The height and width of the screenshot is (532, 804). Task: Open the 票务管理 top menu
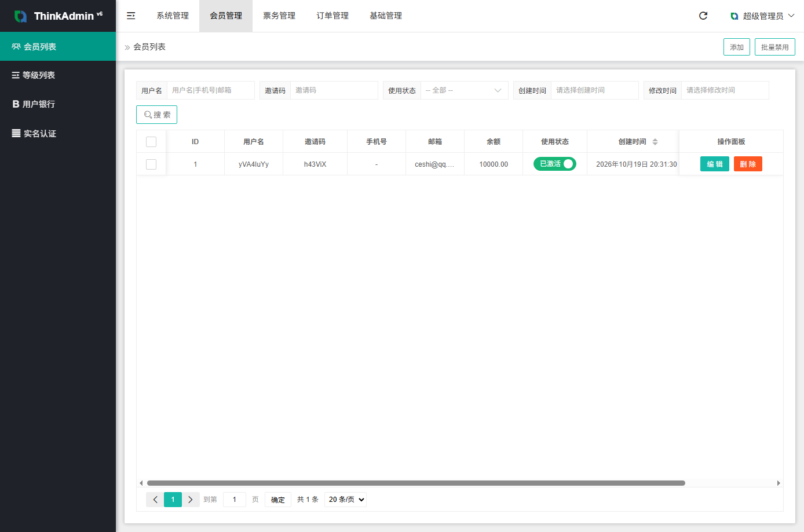[x=279, y=16]
